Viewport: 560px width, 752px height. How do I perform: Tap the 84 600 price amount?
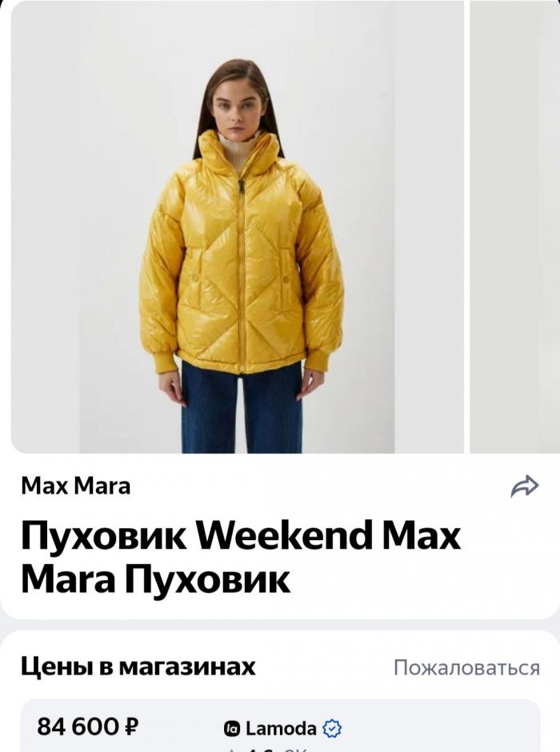[x=79, y=727]
